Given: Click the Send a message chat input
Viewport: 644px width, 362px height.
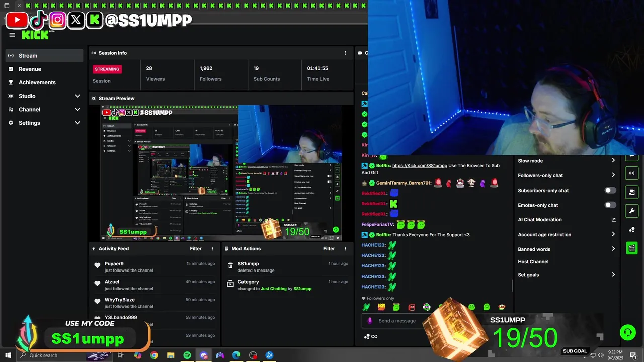Looking at the screenshot, I should (397, 321).
